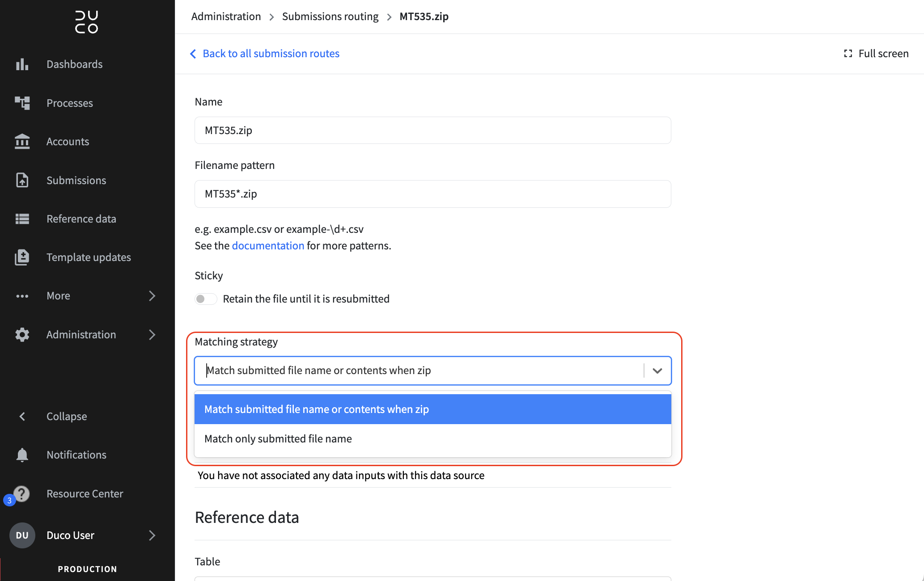Open Accounts bank building icon
This screenshot has width=924, height=581.
(x=22, y=142)
